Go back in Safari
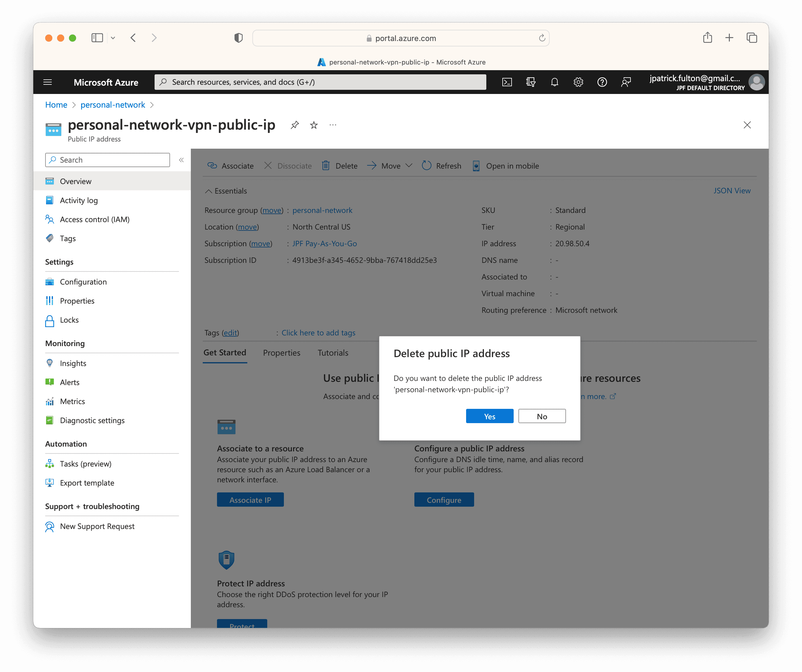 [x=133, y=38]
